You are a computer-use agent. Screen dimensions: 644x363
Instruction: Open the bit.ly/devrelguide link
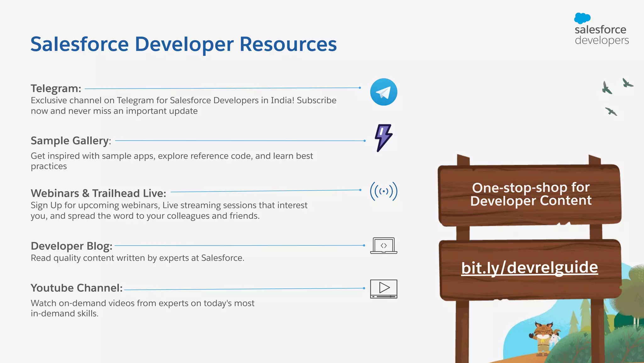point(530,268)
